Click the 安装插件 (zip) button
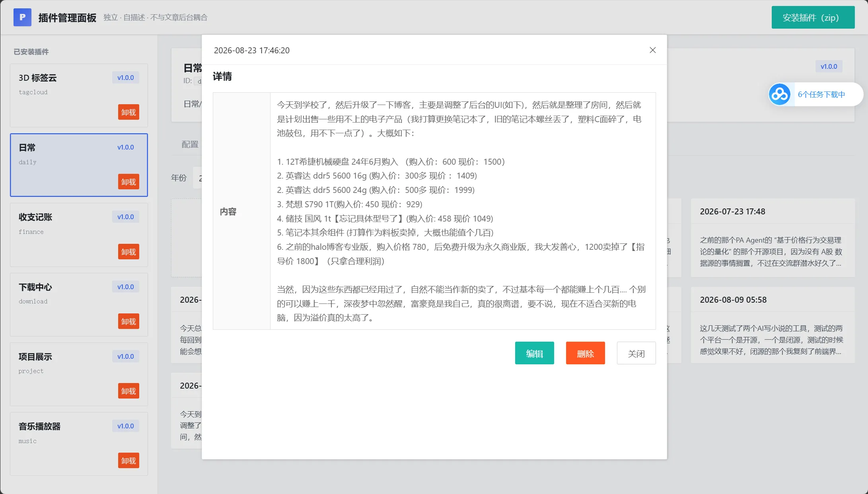 click(x=813, y=17)
